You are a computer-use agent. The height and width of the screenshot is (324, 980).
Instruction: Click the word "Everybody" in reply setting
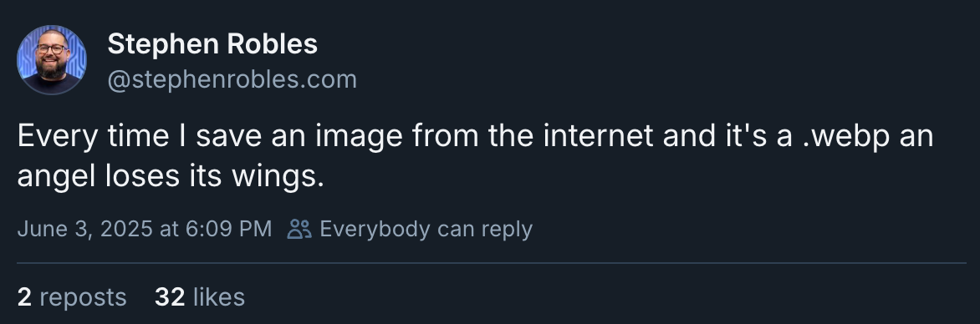(375, 229)
